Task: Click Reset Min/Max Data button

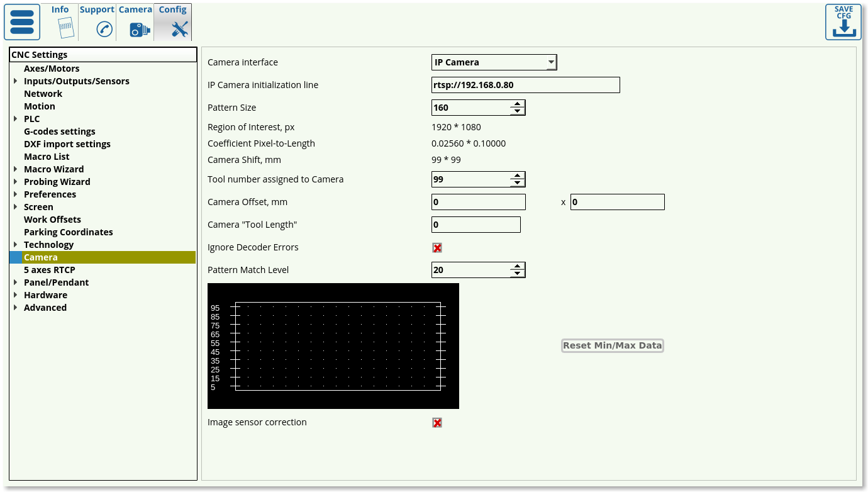Action: (612, 345)
